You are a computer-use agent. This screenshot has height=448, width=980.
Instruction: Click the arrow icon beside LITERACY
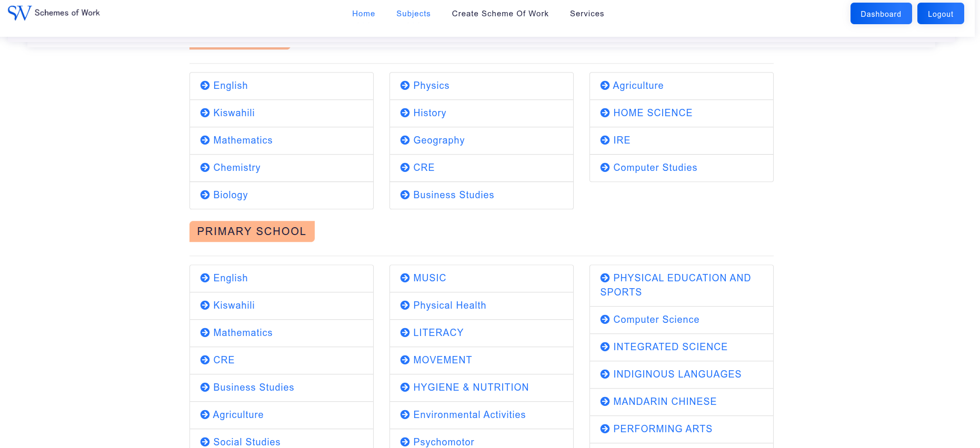pos(405,333)
